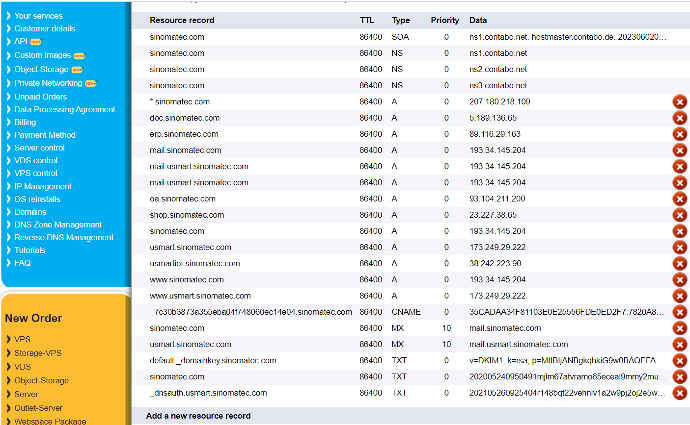The height and width of the screenshot is (425, 690).
Task: Delete the doc.sinomatec.com A record
Action: coord(679,118)
